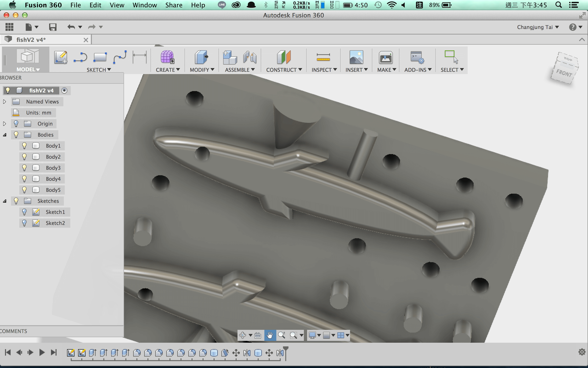Click the activate radio button for fishV2 v4
The image size is (588, 368).
point(64,91)
